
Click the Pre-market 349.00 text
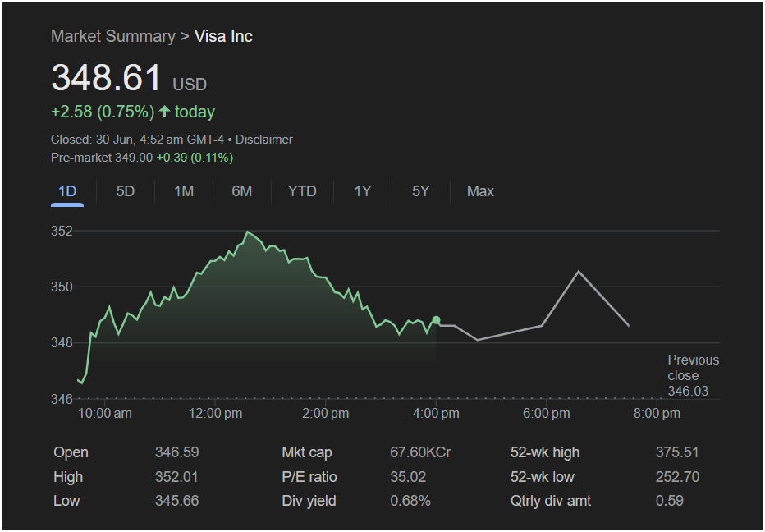pyautogui.click(x=102, y=158)
